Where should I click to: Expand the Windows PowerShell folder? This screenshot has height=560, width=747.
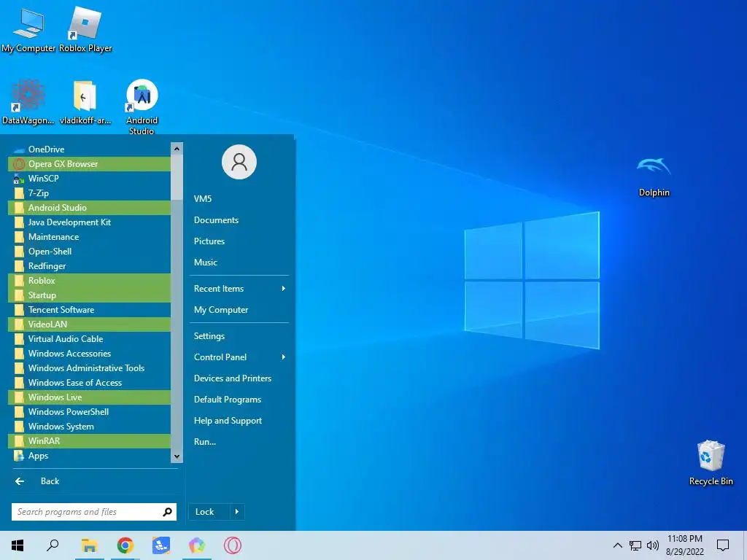coord(90,412)
